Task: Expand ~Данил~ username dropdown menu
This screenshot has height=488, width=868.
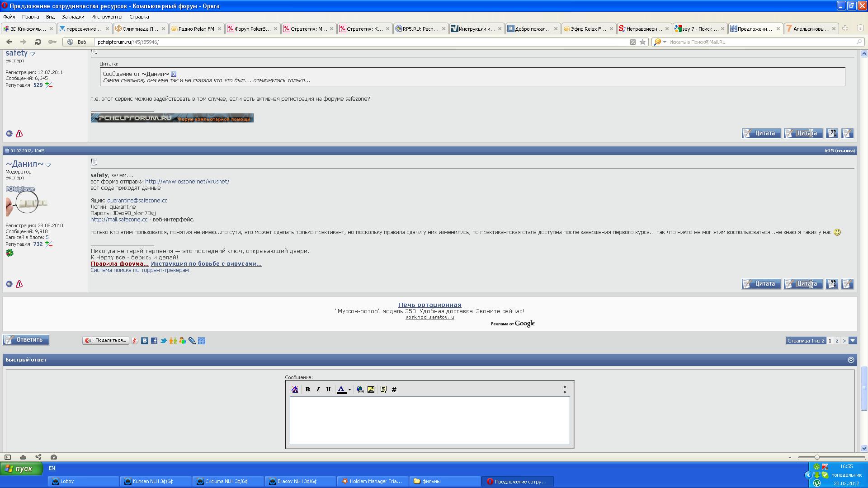Action: pyautogui.click(x=48, y=165)
